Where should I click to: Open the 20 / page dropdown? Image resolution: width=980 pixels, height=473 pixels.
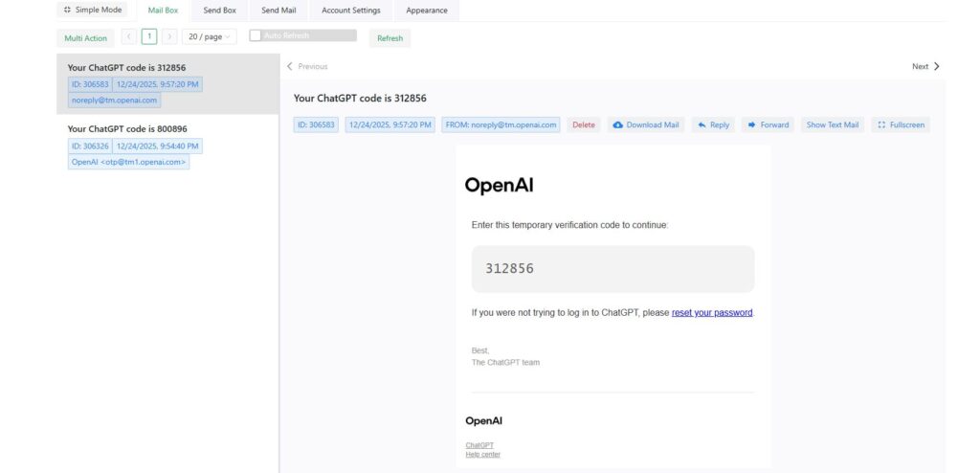pyautogui.click(x=210, y=37)
